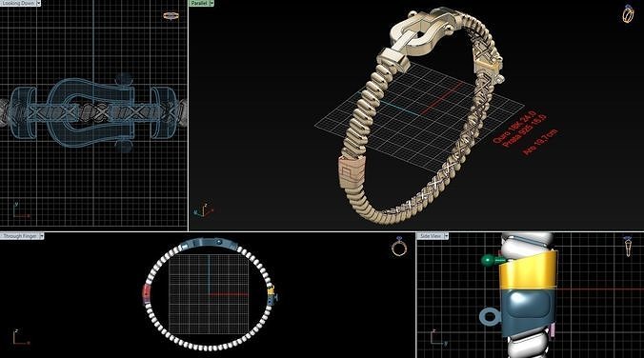This screenshot has height=358, width=644.
Task: Open the Parallel viewport dropdown arrow
Action: point(211,3)
